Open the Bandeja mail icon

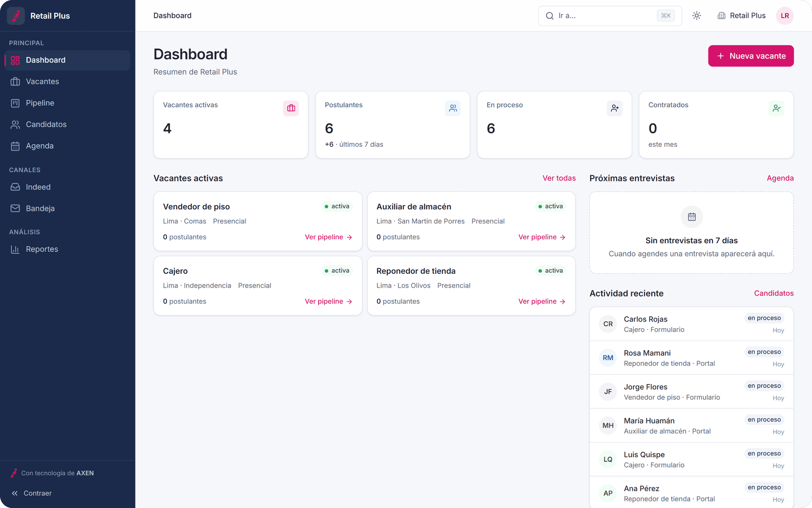click(x=15, y=208)
